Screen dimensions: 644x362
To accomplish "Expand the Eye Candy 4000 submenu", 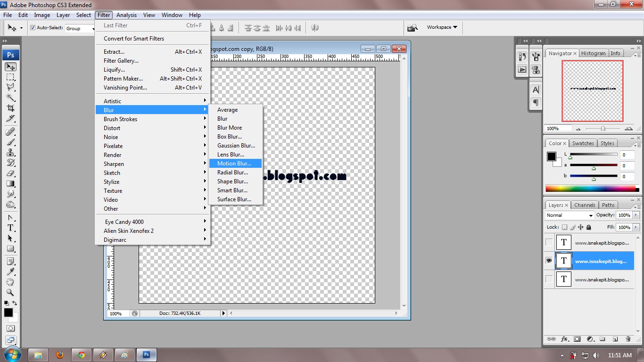I will point(153,222).
